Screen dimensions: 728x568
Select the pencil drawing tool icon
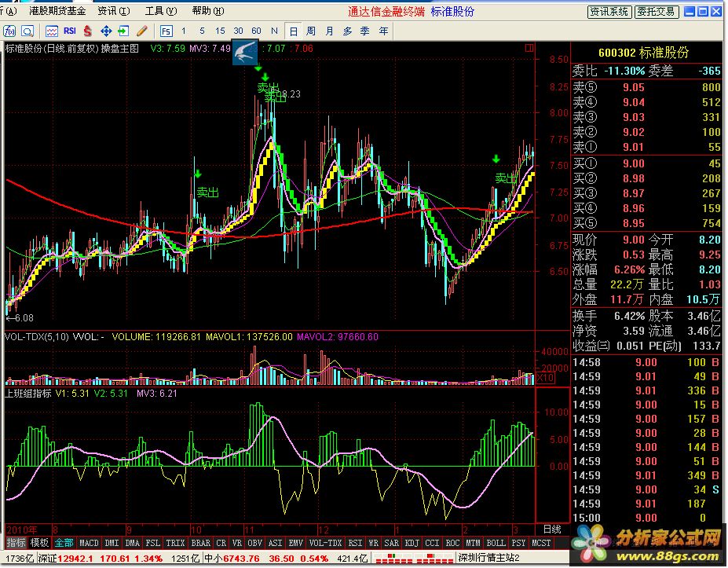pos(142,31)
